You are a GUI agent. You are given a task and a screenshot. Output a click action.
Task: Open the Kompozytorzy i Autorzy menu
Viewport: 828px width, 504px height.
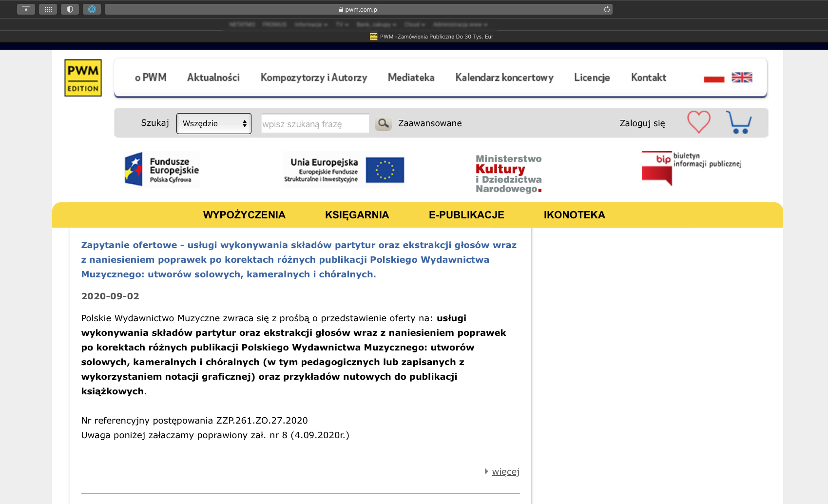coord(313,78)
